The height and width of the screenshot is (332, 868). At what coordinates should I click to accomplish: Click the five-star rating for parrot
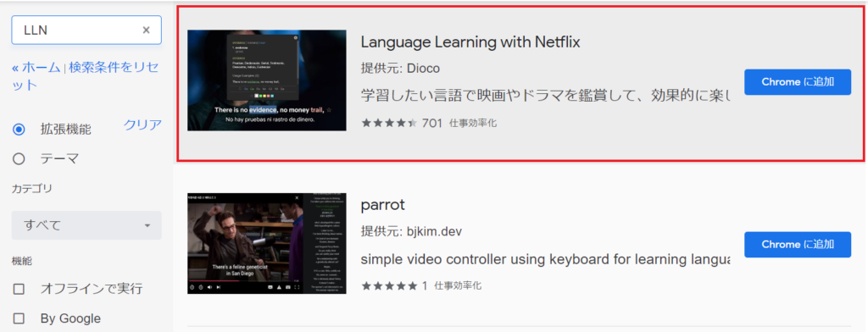(x=389, y=286)
